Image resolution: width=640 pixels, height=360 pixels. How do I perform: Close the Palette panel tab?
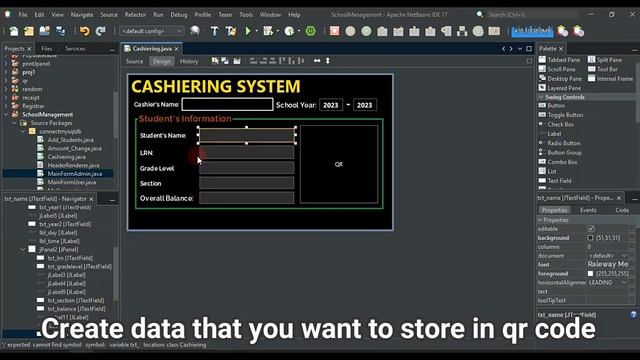(x=561, y=49)
